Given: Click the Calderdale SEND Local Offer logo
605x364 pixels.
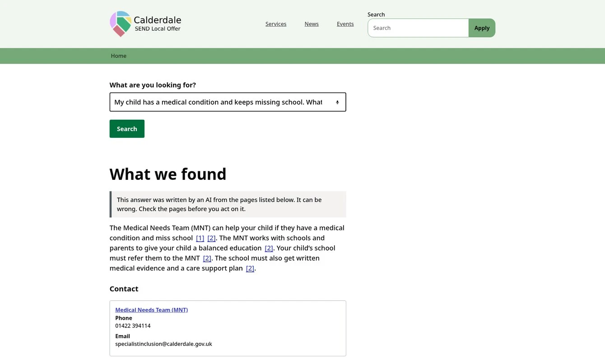Looking at the screenshot, I should [145, 24].
